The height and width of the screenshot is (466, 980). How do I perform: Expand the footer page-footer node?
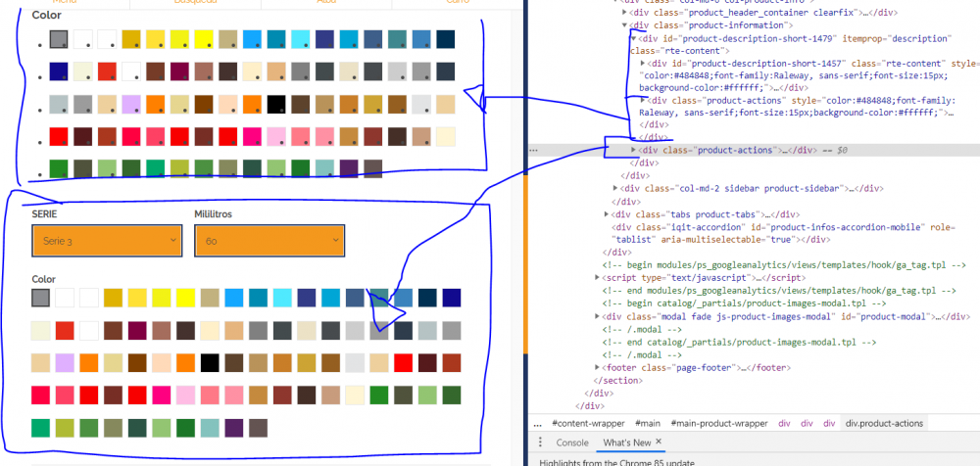tap(598, 367)
